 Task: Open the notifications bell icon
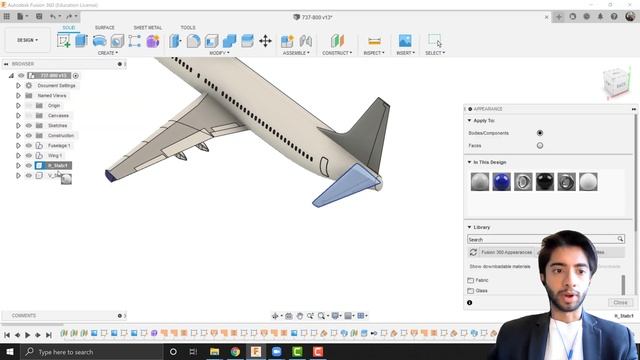600,17
